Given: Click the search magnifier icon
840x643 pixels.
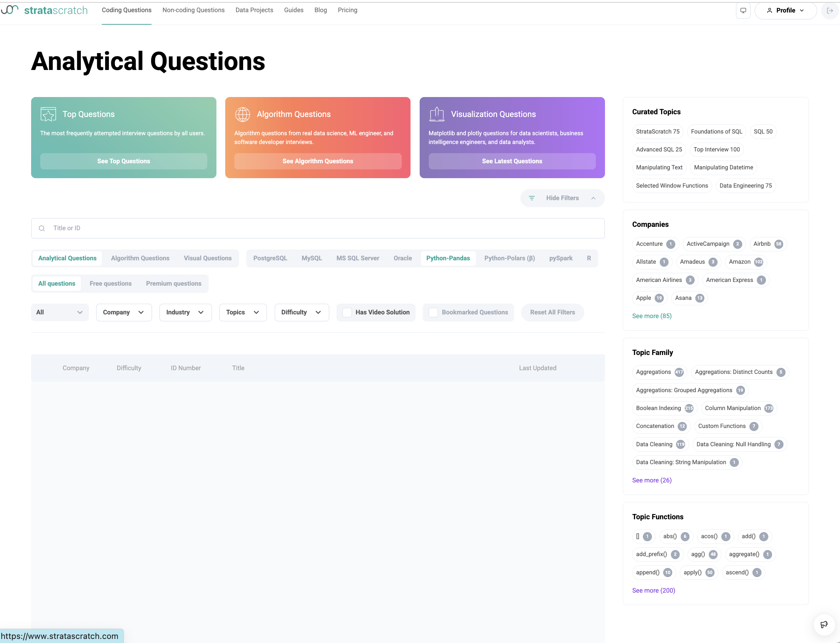Looking at the screenshot, I should [42, 228].
